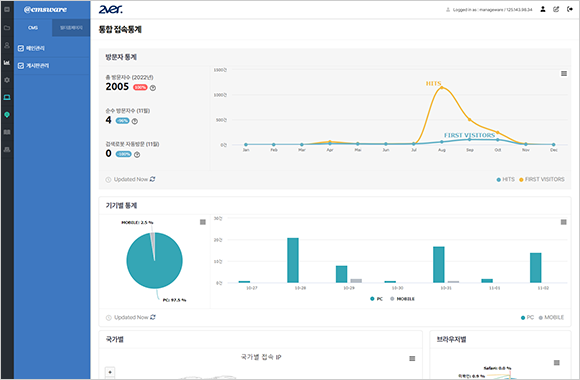
Task: Click the 'MOBILE: 2.5 %' pie label
Action: [x=137, y=222]
